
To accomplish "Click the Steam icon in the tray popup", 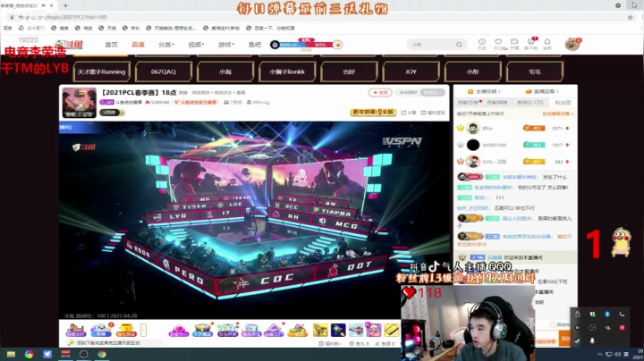I will pyautogui.click(x=578, y=340).
